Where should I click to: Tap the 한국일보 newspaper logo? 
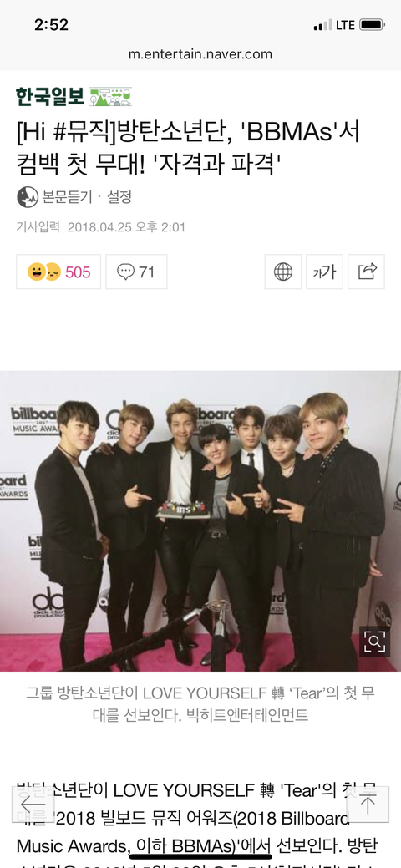[49, 97]
